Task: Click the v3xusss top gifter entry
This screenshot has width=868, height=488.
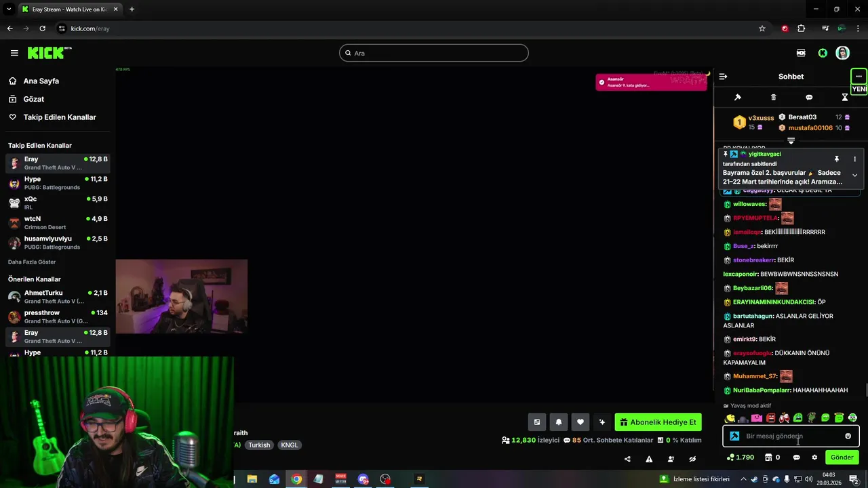Action: click(753, 122)
